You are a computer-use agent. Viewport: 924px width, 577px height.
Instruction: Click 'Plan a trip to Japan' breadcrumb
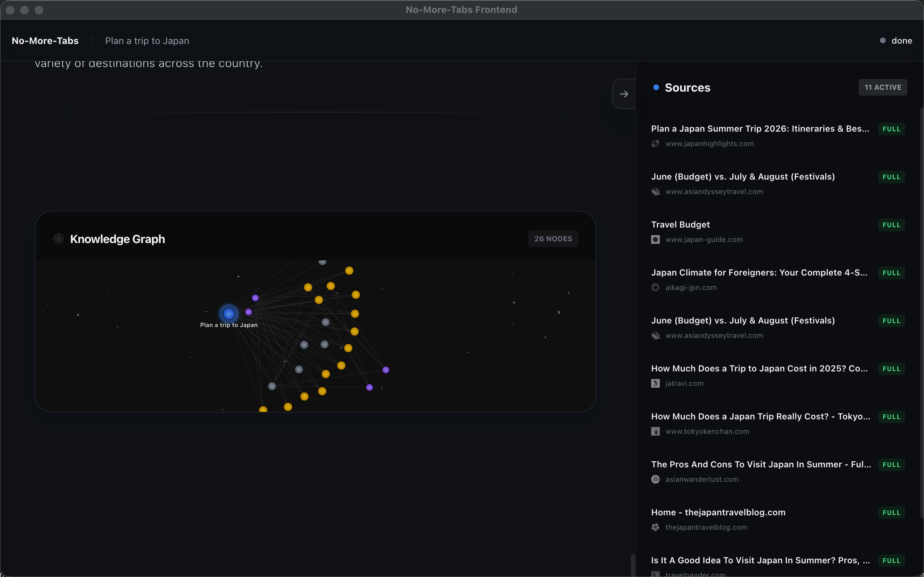click(x=147, y=41)
